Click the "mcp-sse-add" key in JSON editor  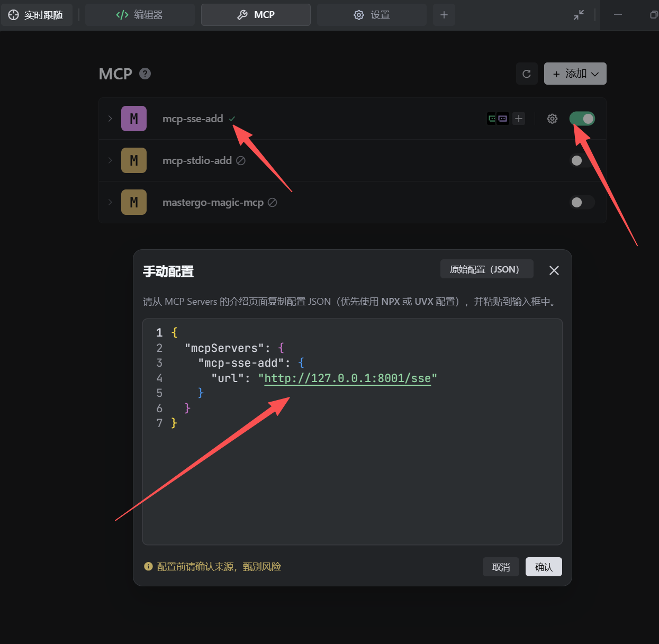pyautogui.click(x=241, y=363)
